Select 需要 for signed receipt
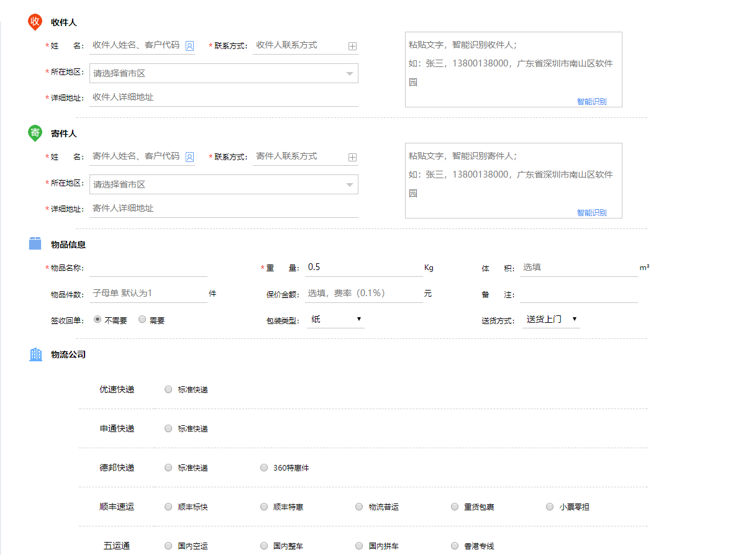 [142, 320]
